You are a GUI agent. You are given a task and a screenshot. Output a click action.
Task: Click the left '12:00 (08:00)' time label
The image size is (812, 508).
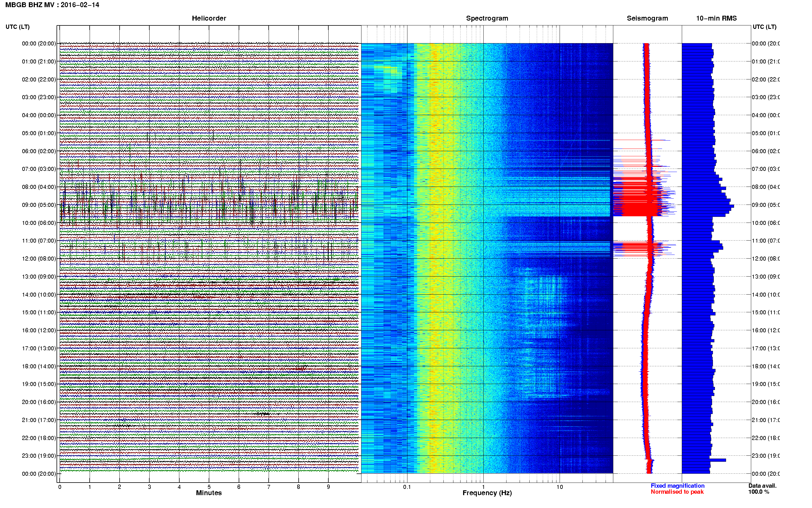pyautogui.click(x=39, y=259)
